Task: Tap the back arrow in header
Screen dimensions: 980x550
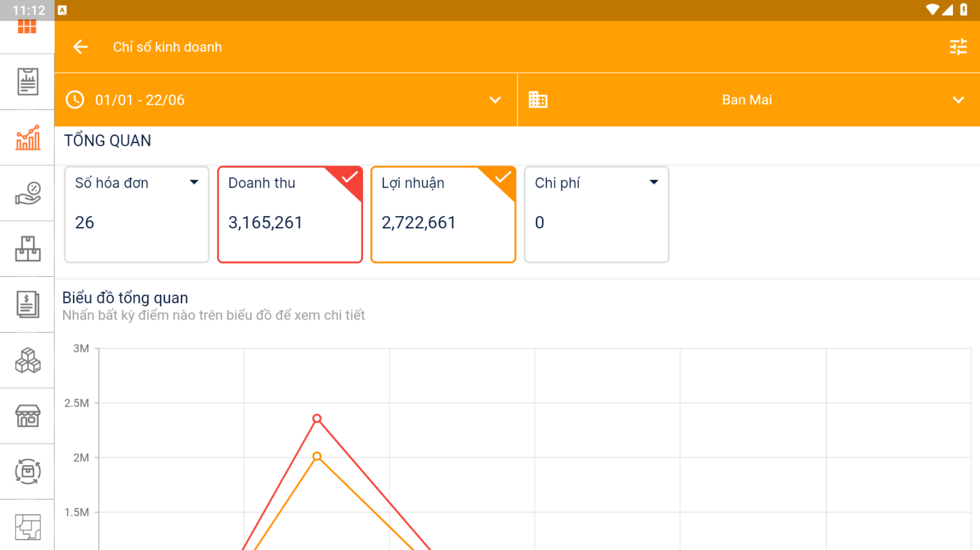Action: pyautogui.click(x=81, y=47)
